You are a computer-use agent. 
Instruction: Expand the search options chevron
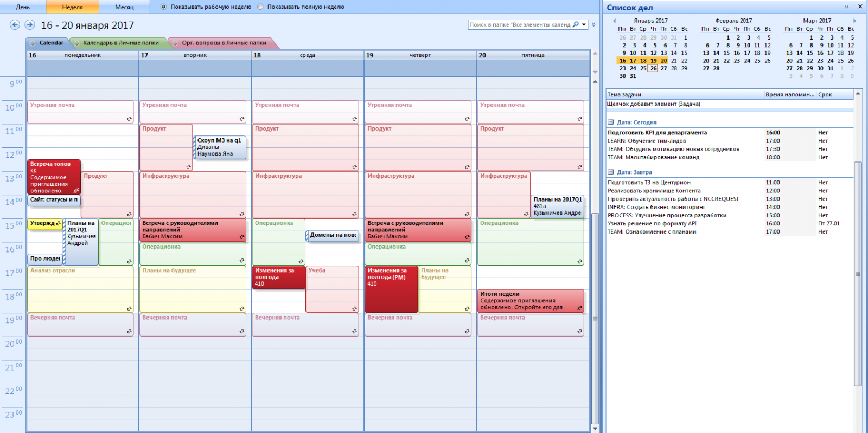click(593, 24)
